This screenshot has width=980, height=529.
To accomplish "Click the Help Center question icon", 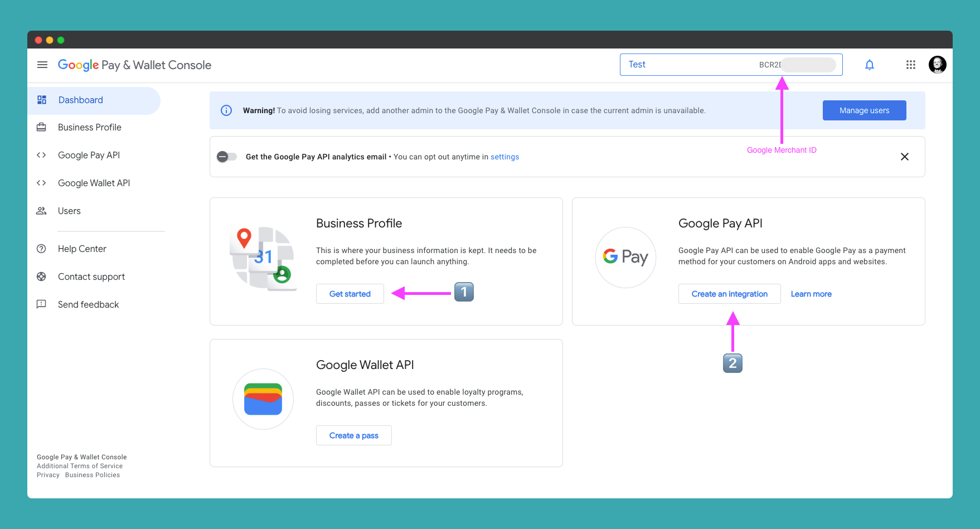I will 41,249.
